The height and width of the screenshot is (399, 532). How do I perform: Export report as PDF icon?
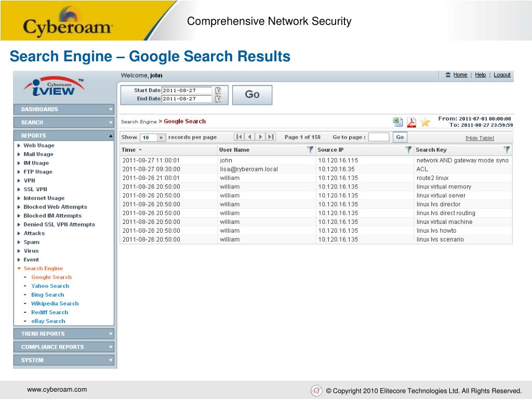pos(411,122)
